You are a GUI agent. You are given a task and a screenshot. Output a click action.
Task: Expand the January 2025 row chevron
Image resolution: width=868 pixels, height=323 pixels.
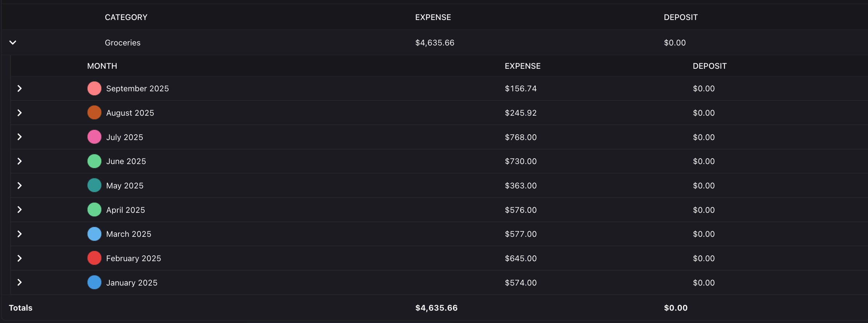point(20,282)
